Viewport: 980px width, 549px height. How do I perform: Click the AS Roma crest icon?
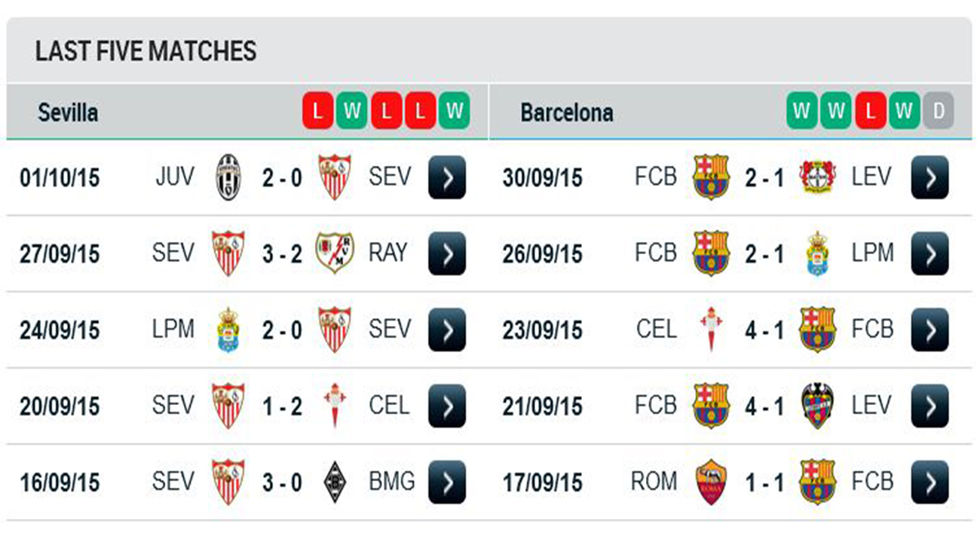[711, 482]
